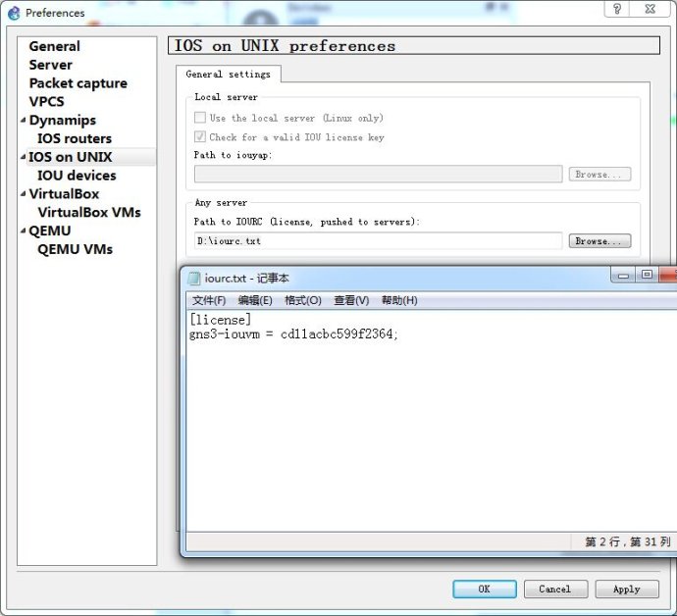Collapse the VirtualBox tree node arrow
Image resolution: width=677 pixels, height=616 pixels.
click(x=24, y=194)
